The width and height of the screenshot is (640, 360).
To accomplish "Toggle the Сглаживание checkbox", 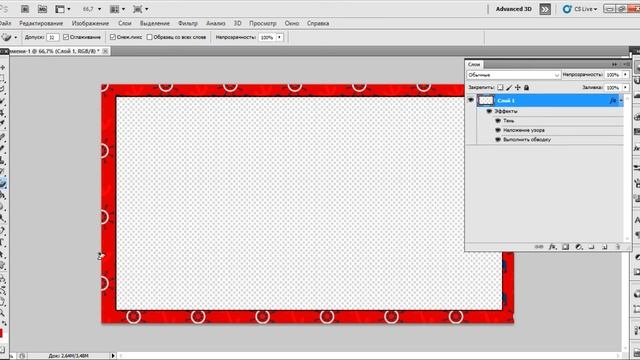I will pyautogui.click(x=66, y=37).
